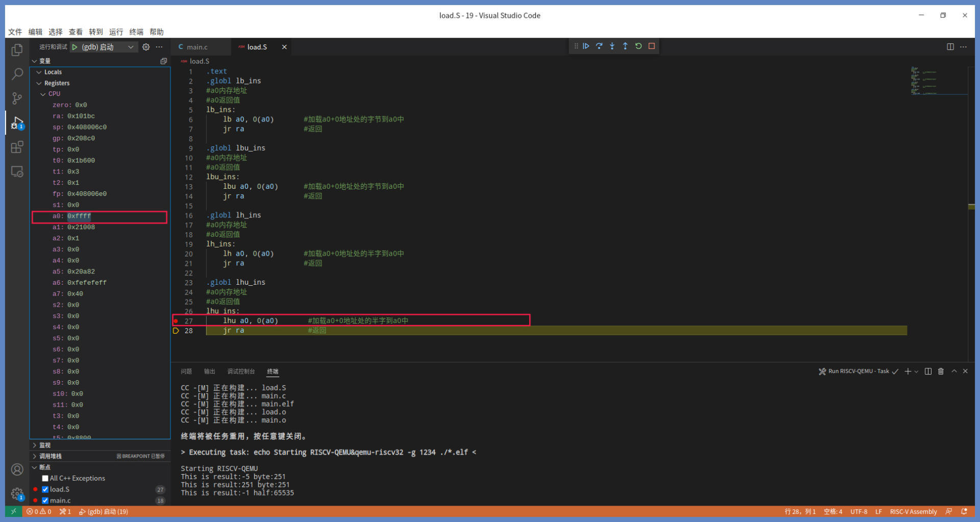The image size is (980, 522).
Task: Click the Step Out debug icon
Action: pyautogui.click(x=625, y=46)
